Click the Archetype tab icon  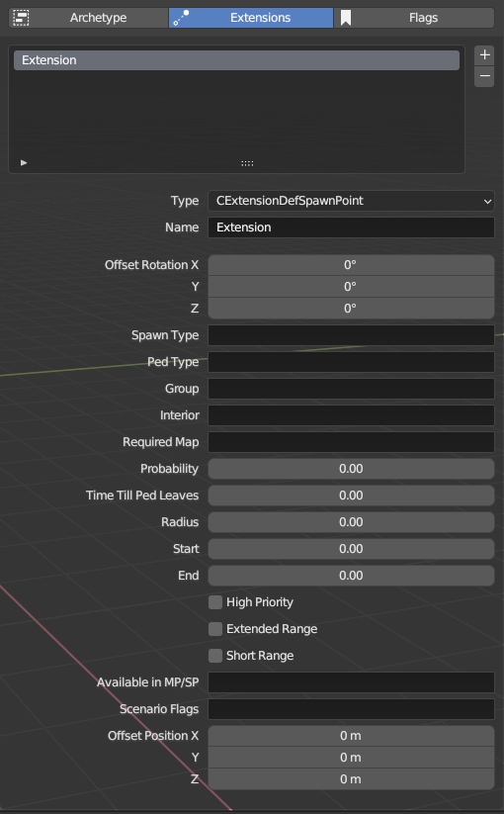click(21, 18)
